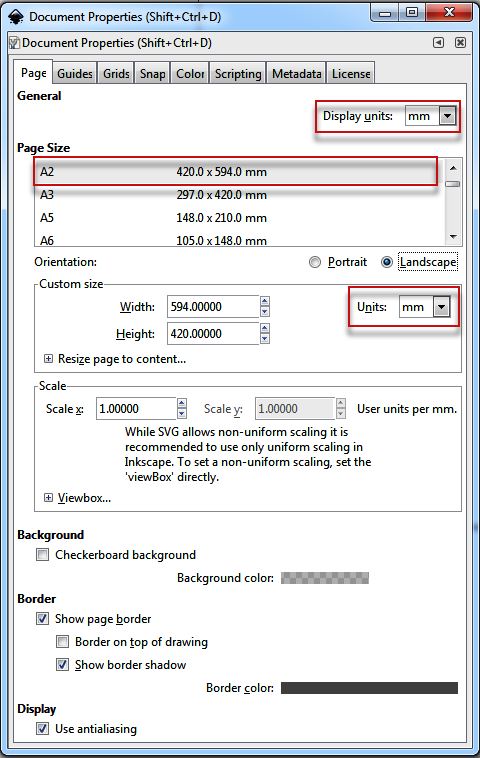Image resolution: width=480 pixels, height=758 pixels.
Task: Increase Height with the up stepper
Action: (264, 328)
